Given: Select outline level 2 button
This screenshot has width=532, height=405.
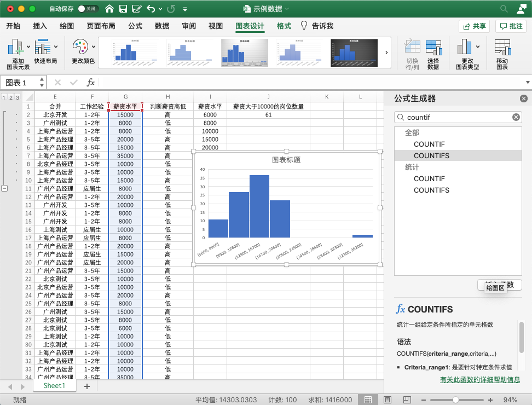Looking at the screenshot, I should pos(10,97).
